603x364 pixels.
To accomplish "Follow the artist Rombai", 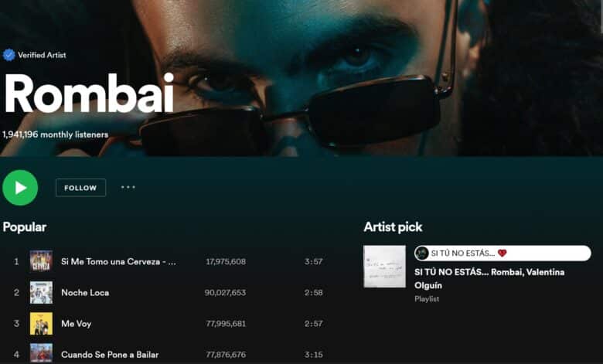I will [x=80, y=188].
